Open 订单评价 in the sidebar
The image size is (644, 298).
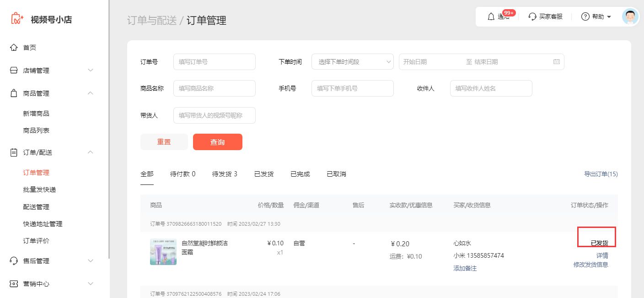(x=36, y=241)
